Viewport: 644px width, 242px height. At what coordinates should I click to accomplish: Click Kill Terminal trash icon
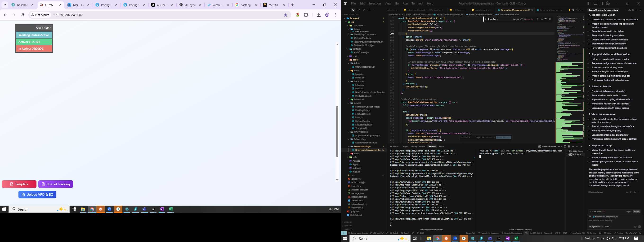pos(569,147)
